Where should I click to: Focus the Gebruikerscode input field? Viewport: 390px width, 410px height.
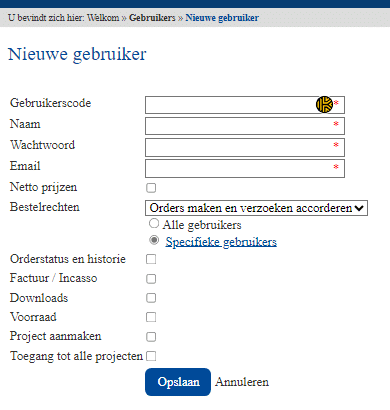(245, 105)
